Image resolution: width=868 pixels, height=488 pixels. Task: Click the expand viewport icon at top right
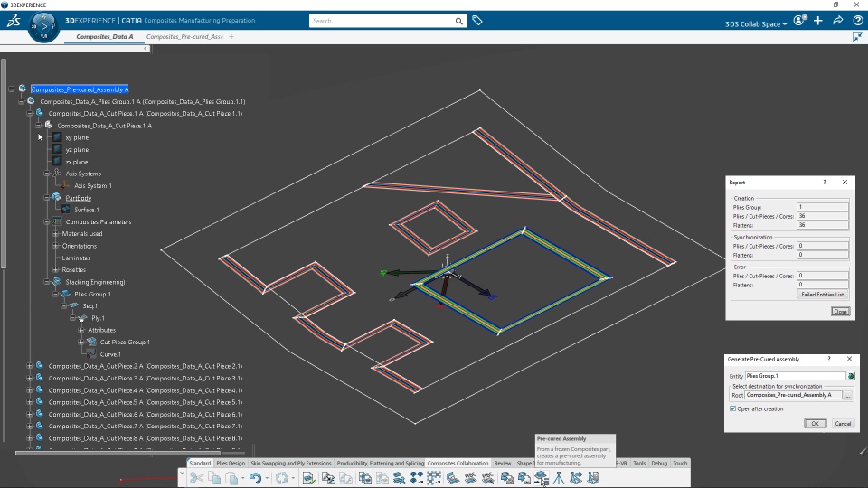pos(858,37)
